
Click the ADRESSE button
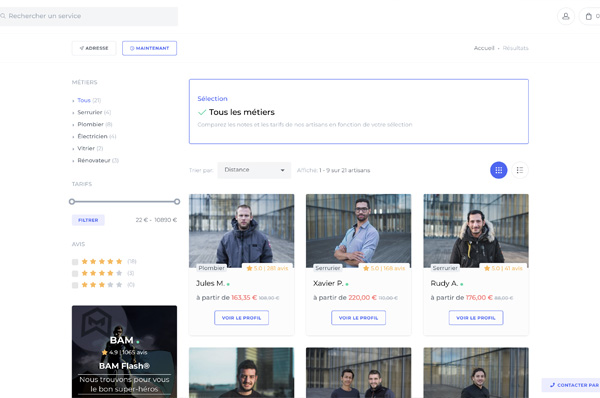[94, 48]
